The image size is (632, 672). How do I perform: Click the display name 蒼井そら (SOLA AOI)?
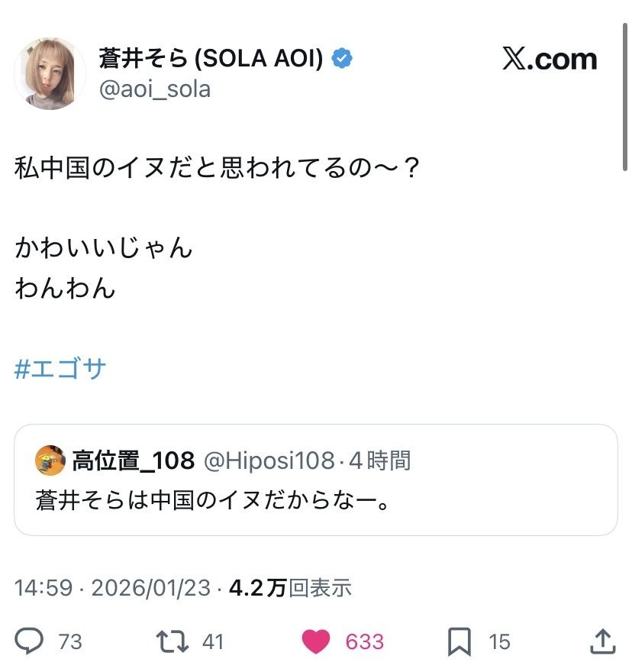point(212,58)
